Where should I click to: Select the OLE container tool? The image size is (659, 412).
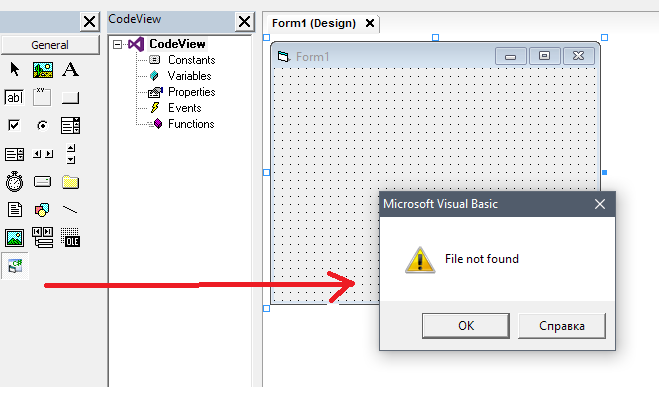click(70, 238)
